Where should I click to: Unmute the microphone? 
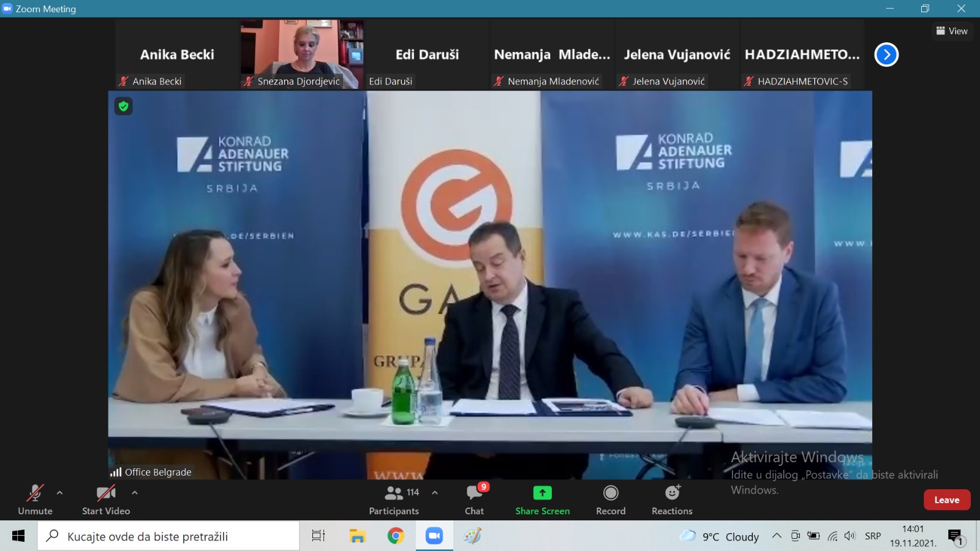pyautogui.click(x=35, y=500)
